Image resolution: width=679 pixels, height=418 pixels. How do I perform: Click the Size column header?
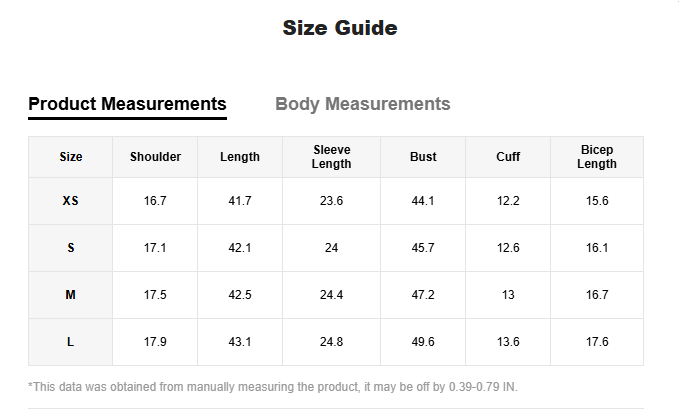[71, 157]
